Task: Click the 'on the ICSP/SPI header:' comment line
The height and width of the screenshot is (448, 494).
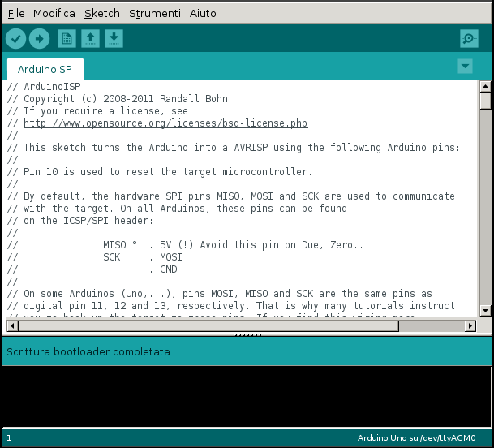Action: point(80,221)
